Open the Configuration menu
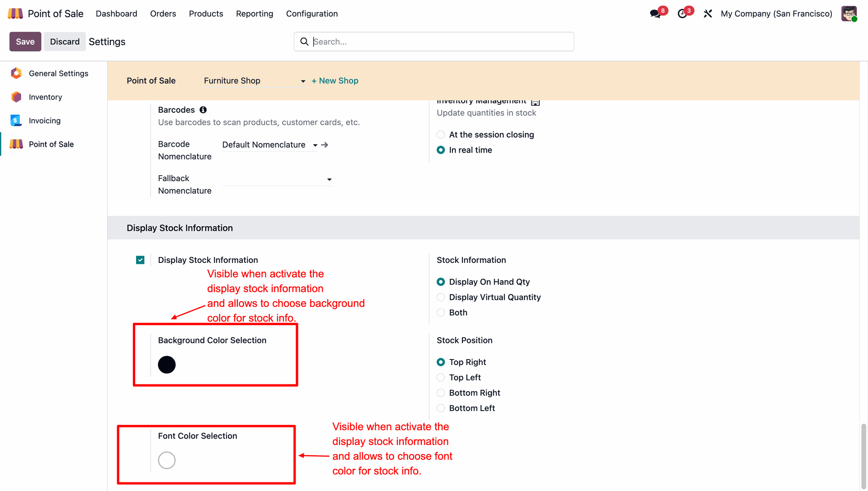 pyautogui.click(x=311, y=14)
